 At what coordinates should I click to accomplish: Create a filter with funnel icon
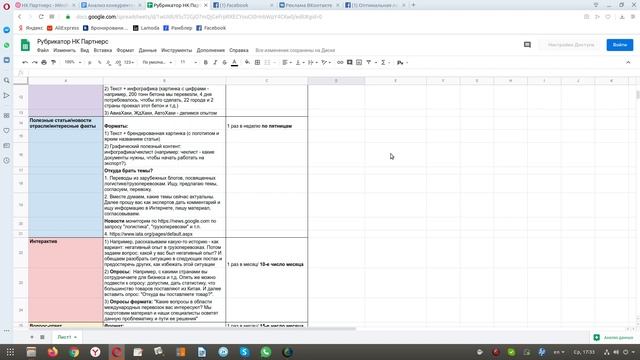click(369, 62)
